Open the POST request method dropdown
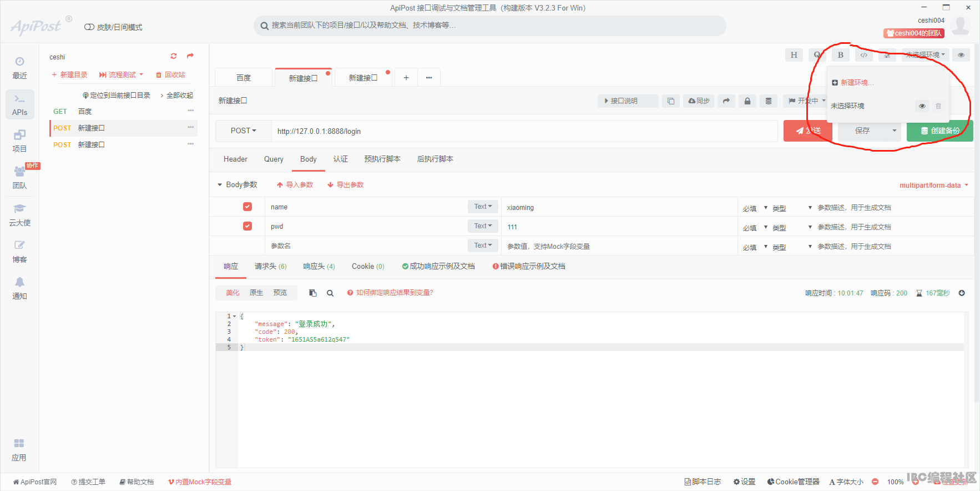The height and width of the screenshot is (491, 980). (x=244, y=131)
